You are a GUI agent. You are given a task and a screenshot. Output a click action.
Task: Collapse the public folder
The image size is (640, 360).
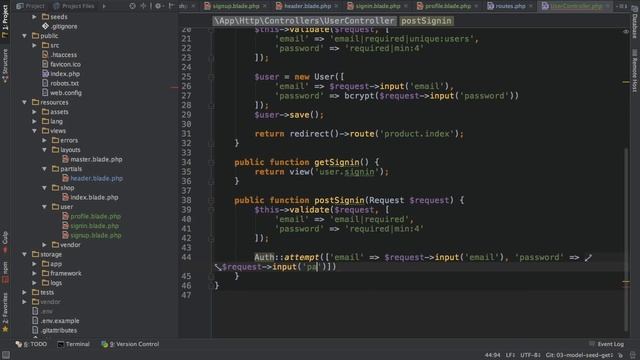pyautogui.click(x=24, y=36)
